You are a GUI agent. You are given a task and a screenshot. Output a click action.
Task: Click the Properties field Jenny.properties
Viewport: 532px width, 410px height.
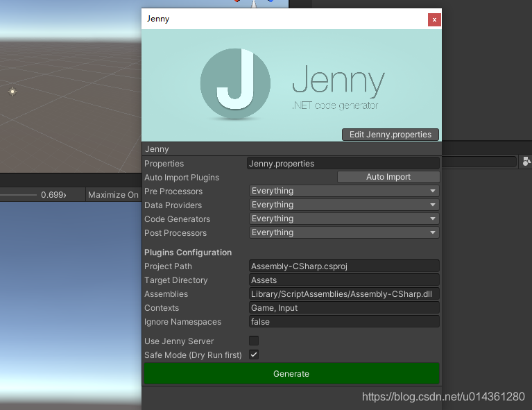coord(343,163)
